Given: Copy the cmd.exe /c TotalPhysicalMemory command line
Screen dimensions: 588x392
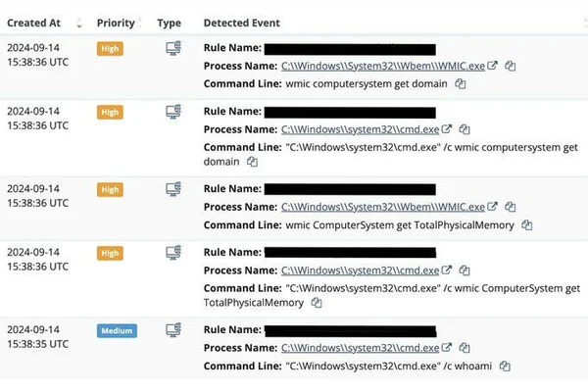Looking at the screenshot, I should [x=316, y=304].
